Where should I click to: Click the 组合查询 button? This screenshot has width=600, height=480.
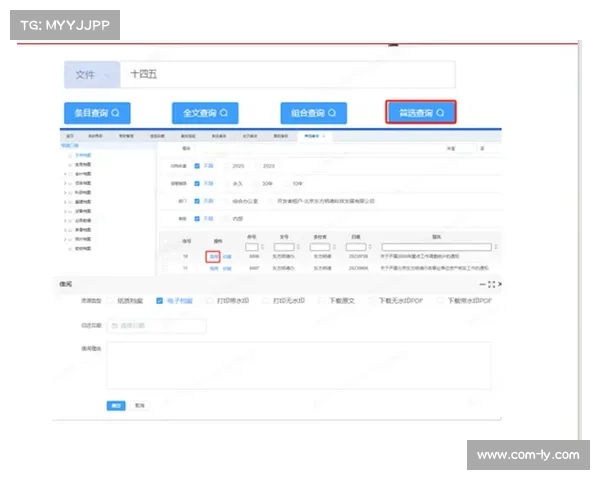point(314,113)
